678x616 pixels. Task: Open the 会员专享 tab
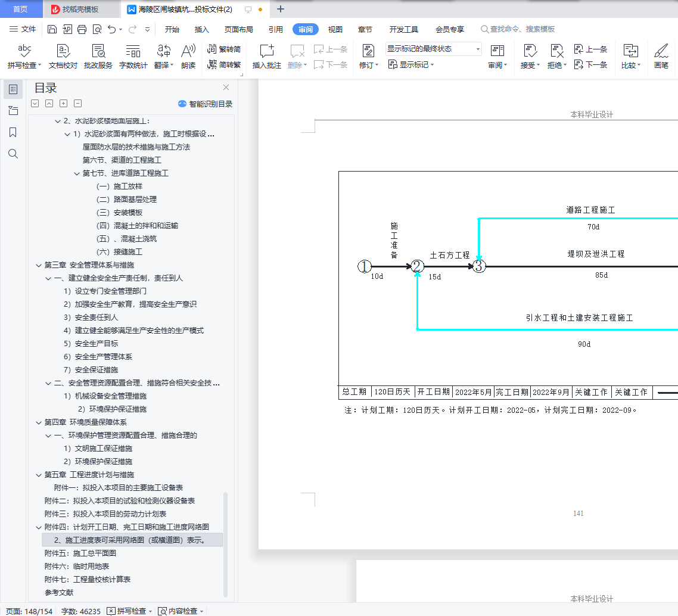[x=450, y=29]
